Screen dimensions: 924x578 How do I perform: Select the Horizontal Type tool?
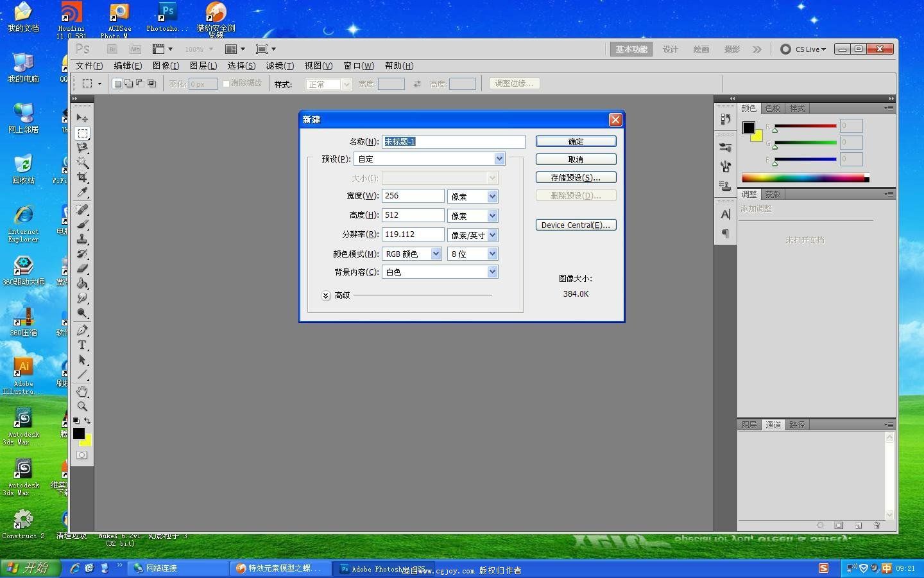[x=82, y=345]
